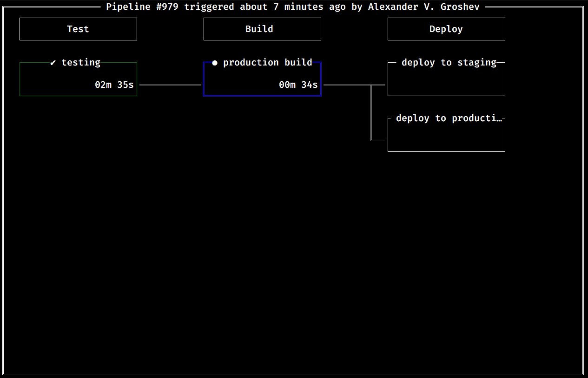Select the Deploy stage header

click(446, 29)
